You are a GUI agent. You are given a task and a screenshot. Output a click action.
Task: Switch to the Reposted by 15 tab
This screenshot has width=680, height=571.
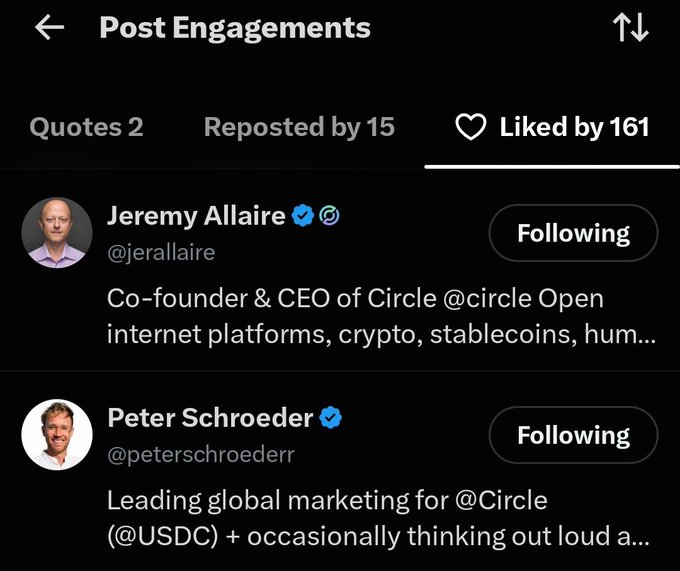[299, 127]
